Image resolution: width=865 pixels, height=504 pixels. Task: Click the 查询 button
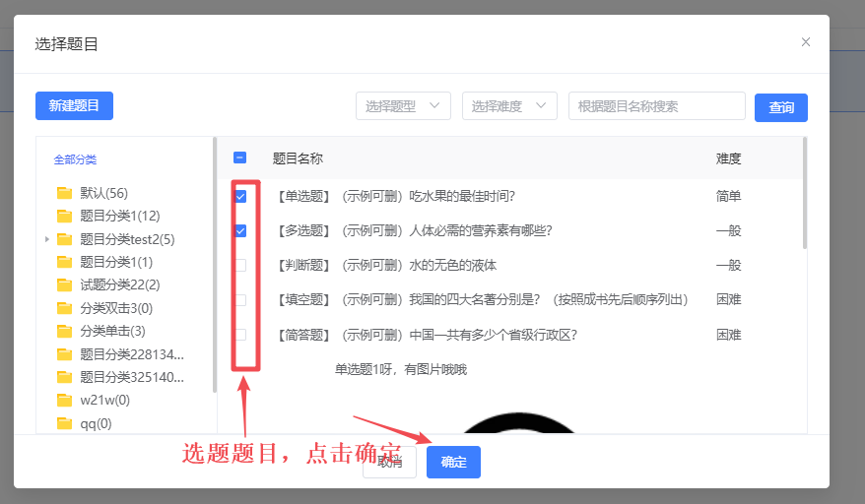coord(780,107)
